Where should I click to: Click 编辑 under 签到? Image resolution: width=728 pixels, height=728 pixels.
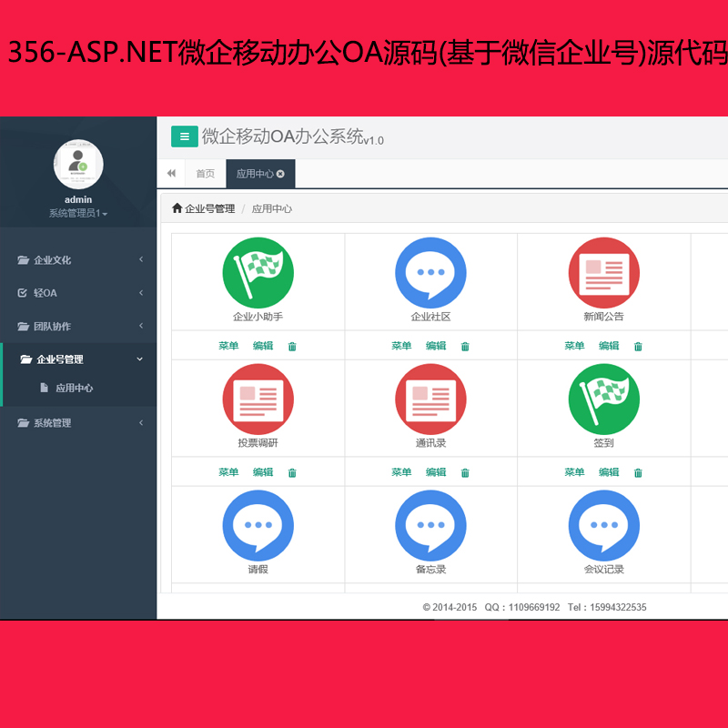tap(609, 471)
